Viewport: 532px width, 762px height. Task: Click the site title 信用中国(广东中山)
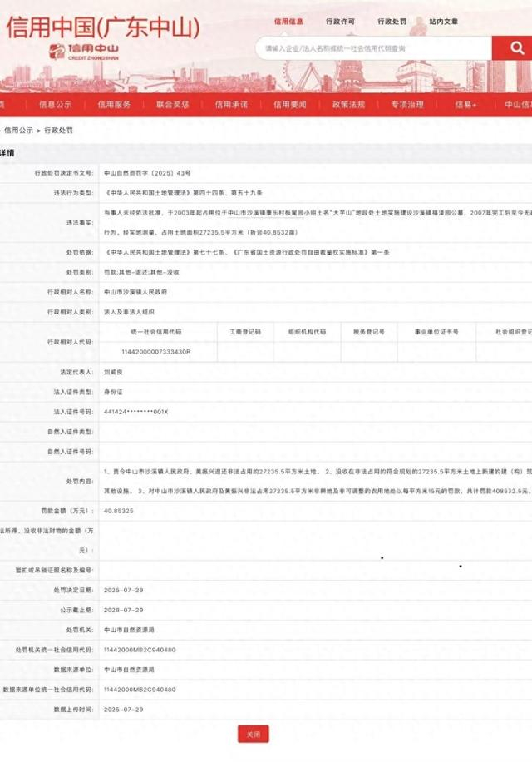tap(103, 27)
